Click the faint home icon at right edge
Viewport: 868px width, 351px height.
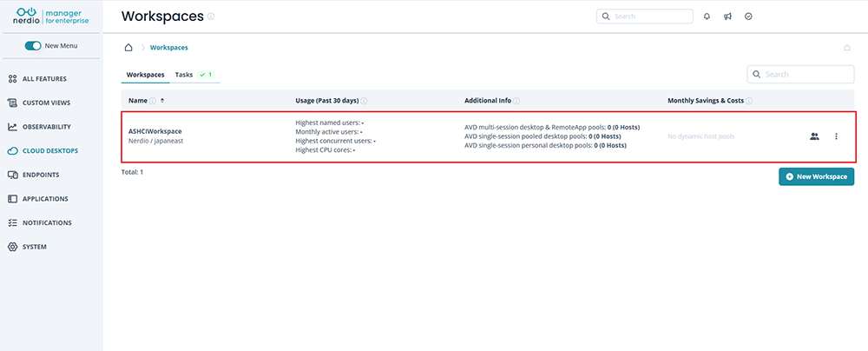click(x=847, y=48)
